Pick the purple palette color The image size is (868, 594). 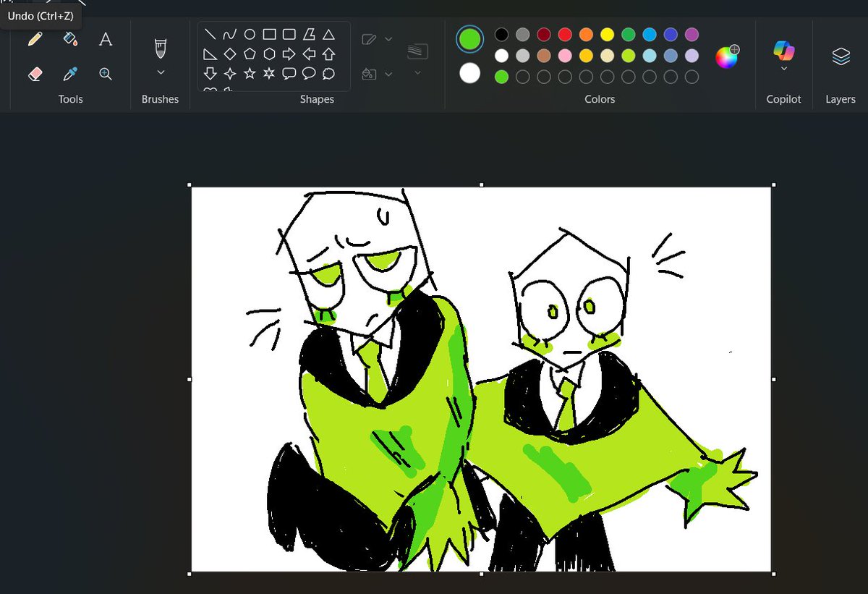(x=692, y=34)
